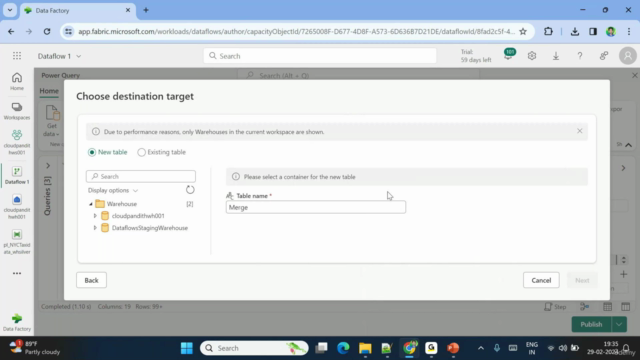Screen dimensions: 640x360
Task: Click the Table name input field
Action: tap(316, 207)
